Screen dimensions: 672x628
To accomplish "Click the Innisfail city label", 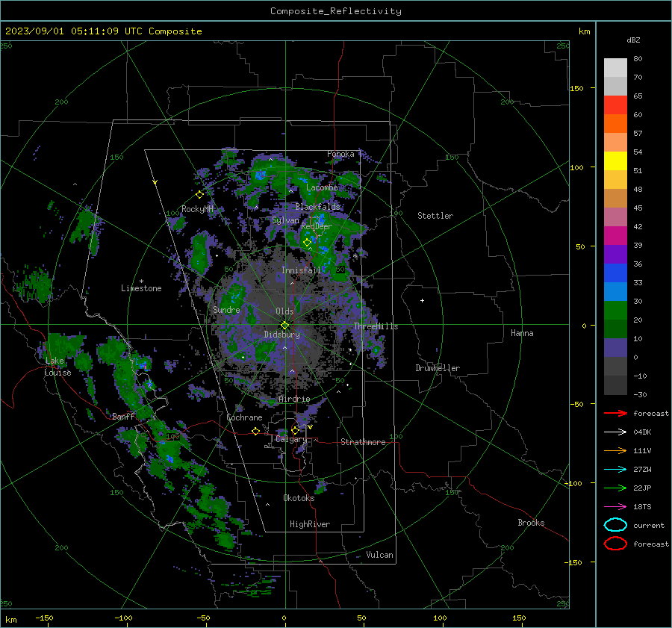I will point(301,270).
